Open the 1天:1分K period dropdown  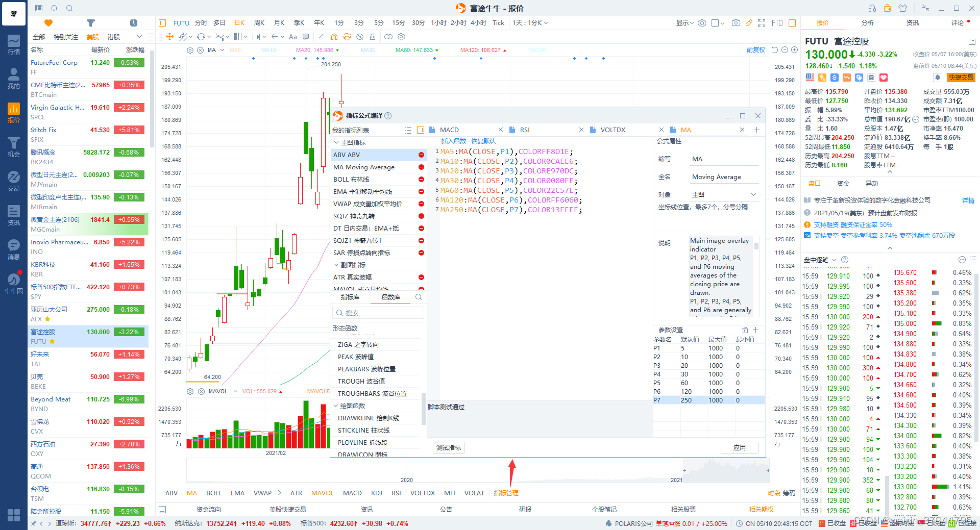[530, 23]
